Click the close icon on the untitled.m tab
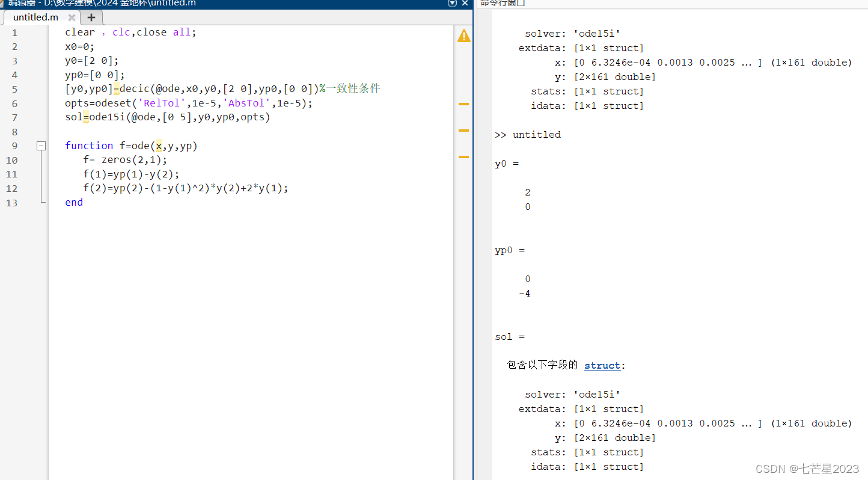The width and height of the screenshot is (868, 480). [x=72, y=17]
